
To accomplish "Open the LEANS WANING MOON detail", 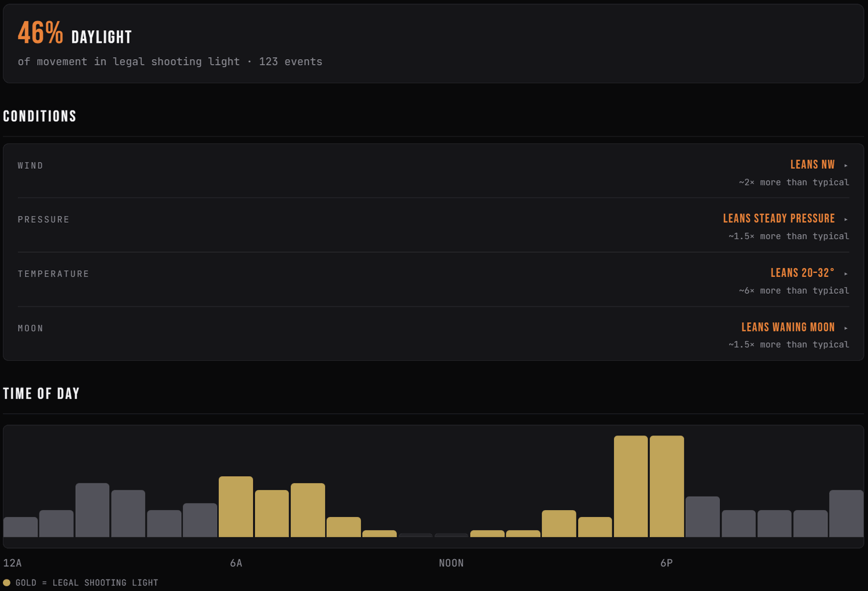I will coord(788,327).
